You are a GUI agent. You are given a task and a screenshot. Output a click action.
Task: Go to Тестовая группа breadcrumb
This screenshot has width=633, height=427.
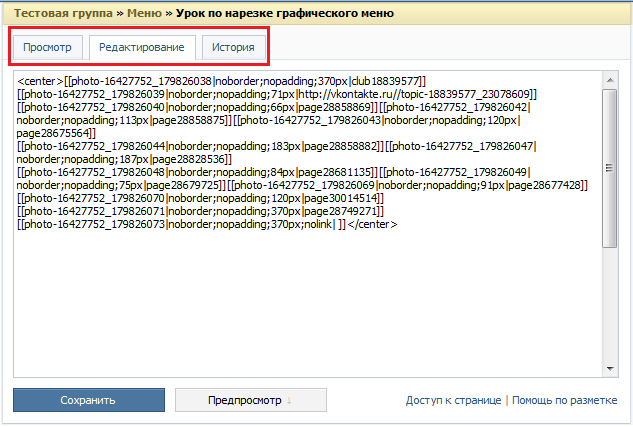point(63,13)
